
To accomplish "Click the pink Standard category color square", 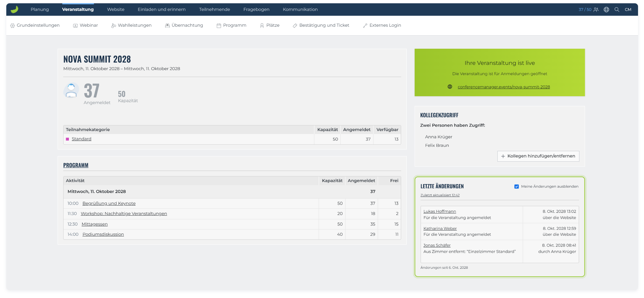I will (67, 139).
